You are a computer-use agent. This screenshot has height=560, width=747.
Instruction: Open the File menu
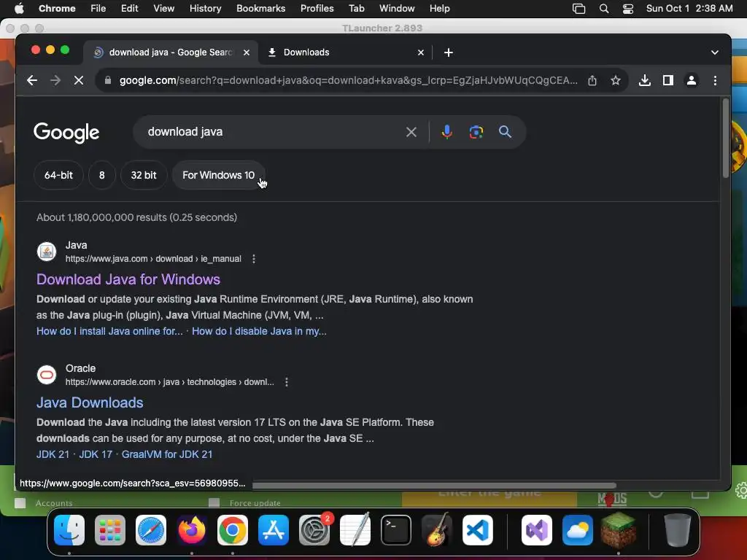coord(98,9)
